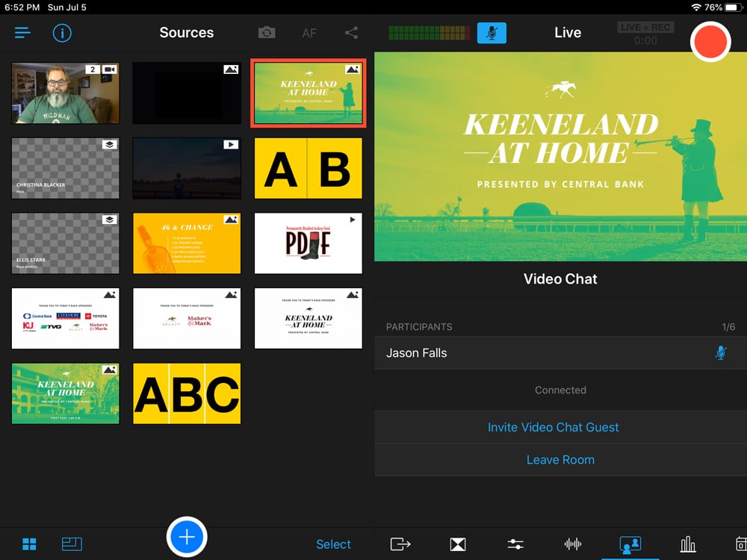
Task: Open the video chat tab
Action: click(x=630, y=544)
